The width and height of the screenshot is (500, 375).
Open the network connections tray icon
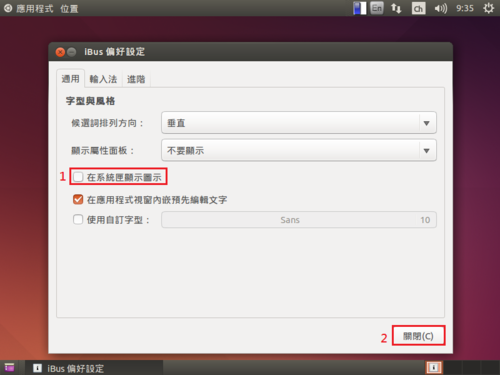click(396, 8)
